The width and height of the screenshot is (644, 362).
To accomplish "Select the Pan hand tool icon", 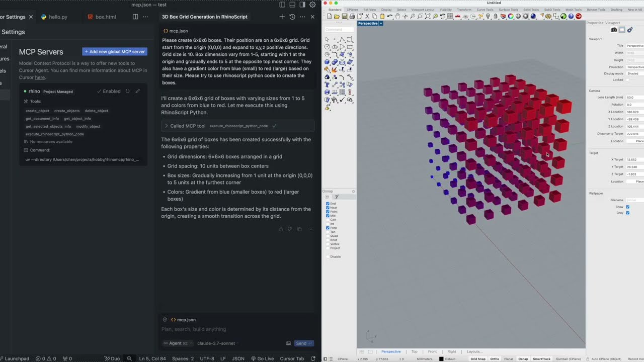I will click(x=397, y=16).
